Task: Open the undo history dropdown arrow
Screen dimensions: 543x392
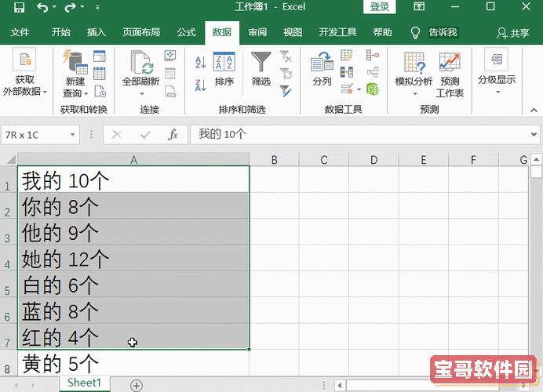Action: tap(54, 7)
